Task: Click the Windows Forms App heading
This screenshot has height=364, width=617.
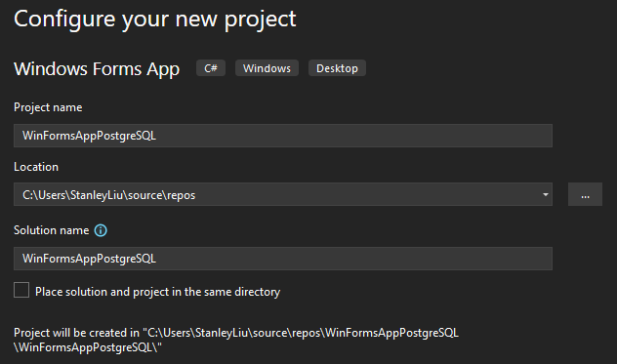Action: [97, 69]
